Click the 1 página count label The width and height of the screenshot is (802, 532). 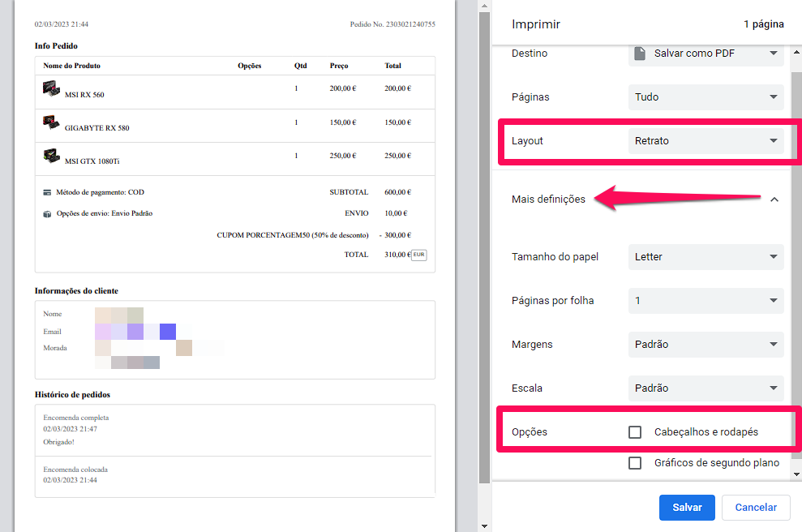(764, 24)
